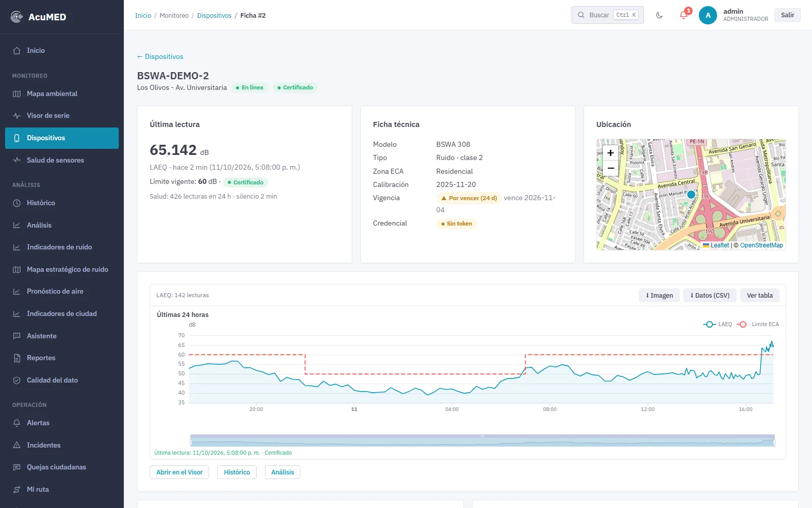The image size is (812, 508).
Task: Click the Buscar search field
Action: pos(607,15)
